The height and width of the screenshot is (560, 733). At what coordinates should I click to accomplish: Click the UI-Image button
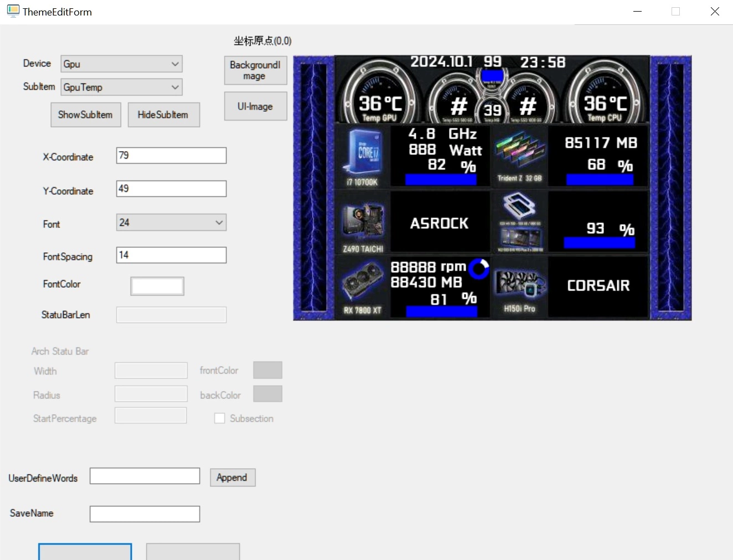tap(255, 106)
